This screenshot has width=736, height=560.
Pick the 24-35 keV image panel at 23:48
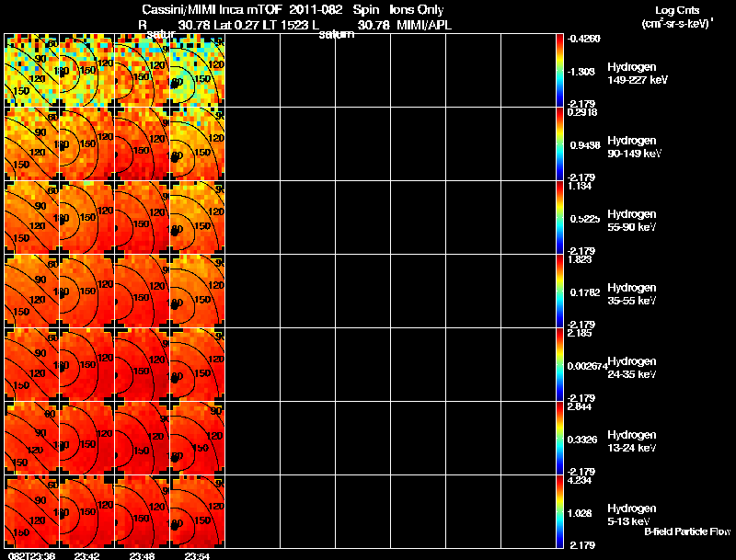point(143,365)
